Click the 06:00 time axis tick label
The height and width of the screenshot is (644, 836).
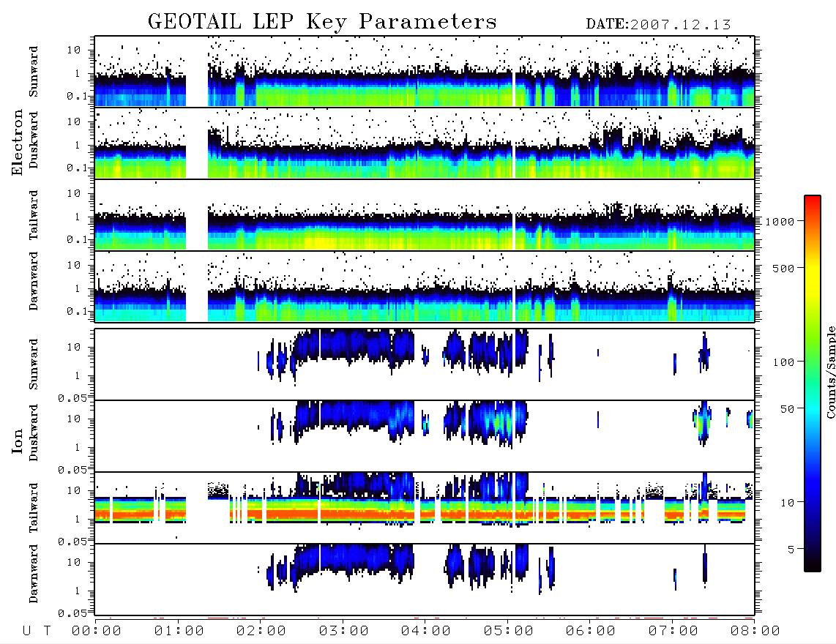591,632
